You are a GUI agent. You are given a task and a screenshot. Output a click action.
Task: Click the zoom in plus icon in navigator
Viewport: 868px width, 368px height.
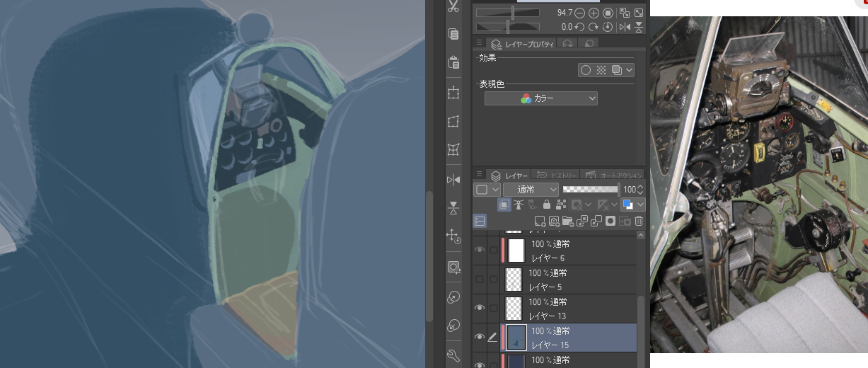coord(594,13)
